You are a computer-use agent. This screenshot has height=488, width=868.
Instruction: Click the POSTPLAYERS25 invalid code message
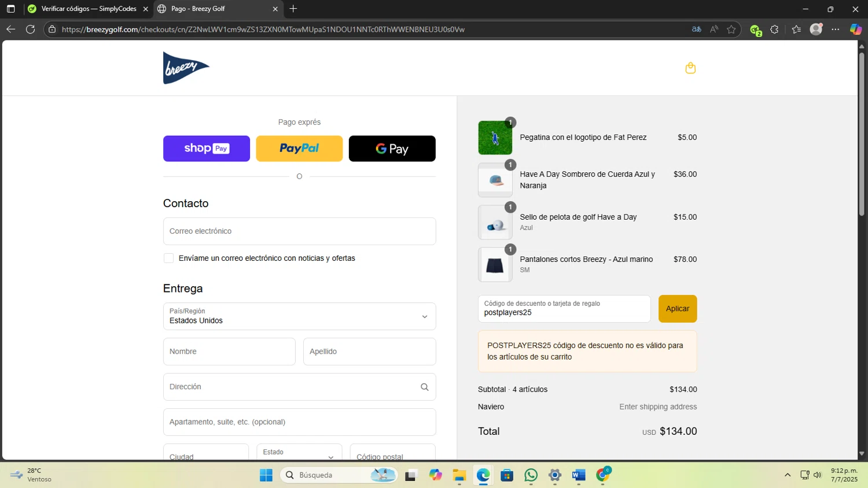tap(587, 351)
